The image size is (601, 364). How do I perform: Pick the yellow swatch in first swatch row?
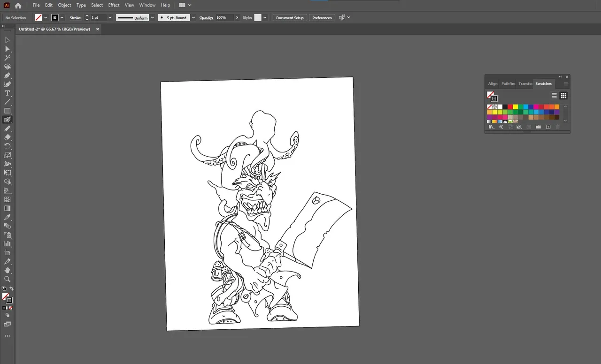(516, 107)
